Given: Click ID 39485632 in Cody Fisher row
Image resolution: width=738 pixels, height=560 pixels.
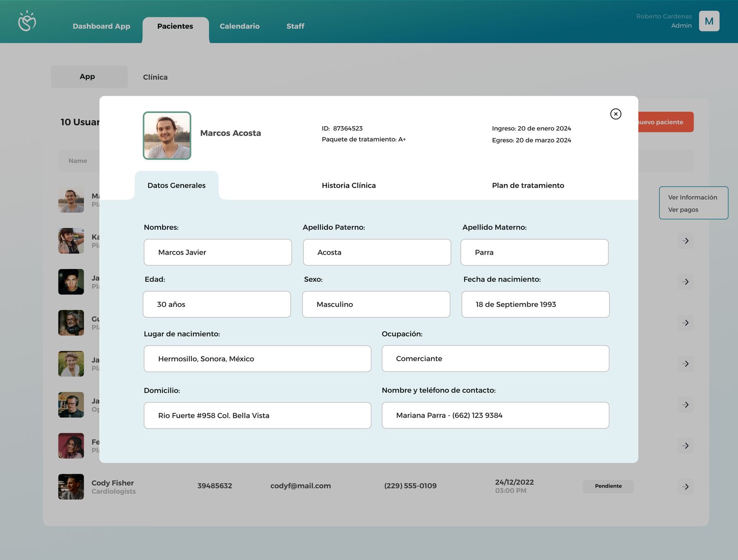Looking at the screenshot, I should click(x=214, y=486).
